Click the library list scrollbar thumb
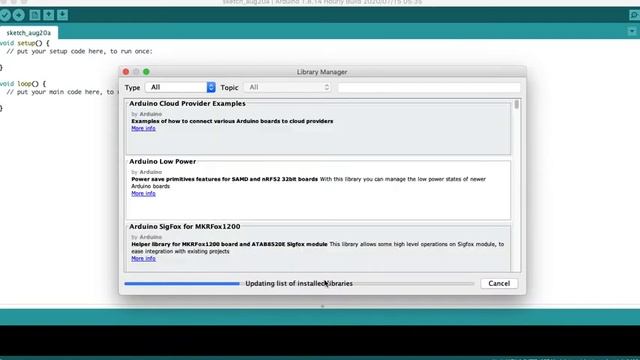Screen dimensions: 640x360 pyautogui.click(x=516, y=104)
